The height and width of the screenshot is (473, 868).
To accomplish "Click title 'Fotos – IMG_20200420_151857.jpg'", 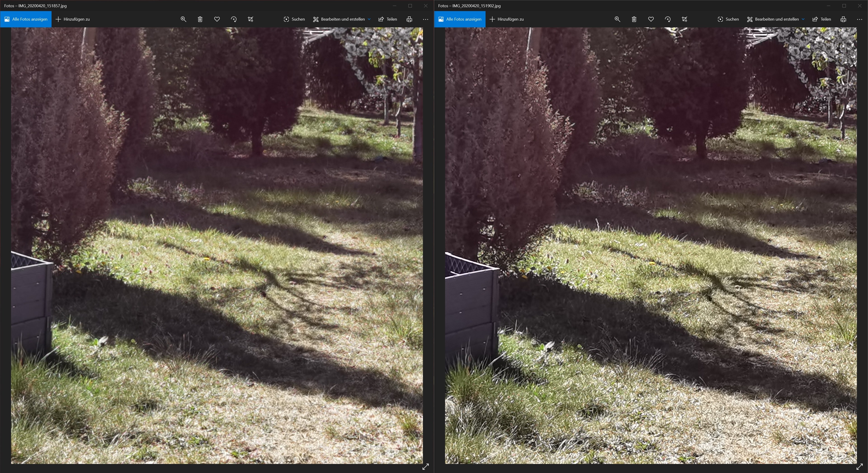I will (35, 6).
